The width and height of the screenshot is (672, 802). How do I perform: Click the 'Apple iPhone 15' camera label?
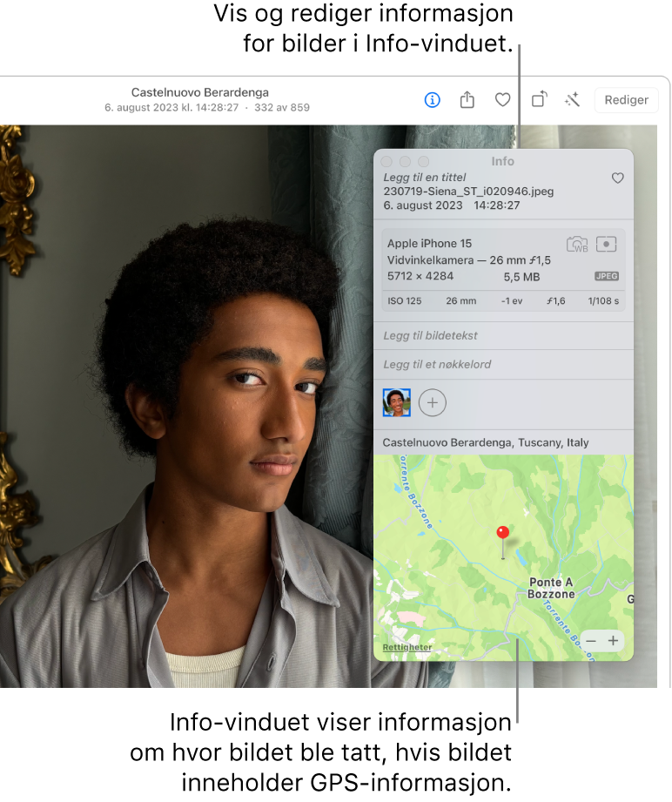pos(429,244)
